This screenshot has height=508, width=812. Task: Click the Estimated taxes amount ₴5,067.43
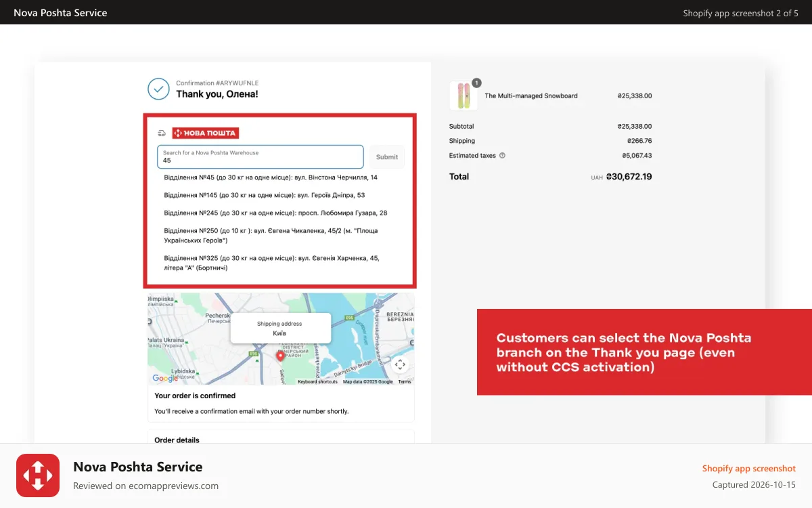click(637, 156)
